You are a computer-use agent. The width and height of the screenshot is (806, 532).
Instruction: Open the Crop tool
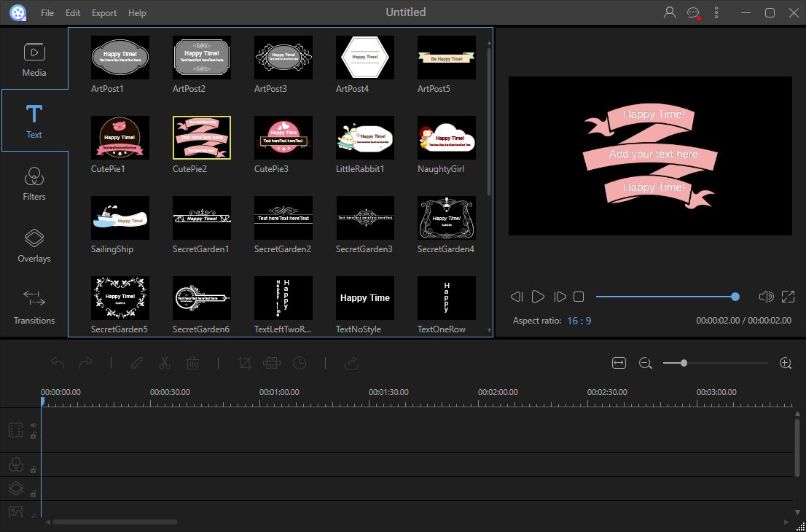click(245, 362)
